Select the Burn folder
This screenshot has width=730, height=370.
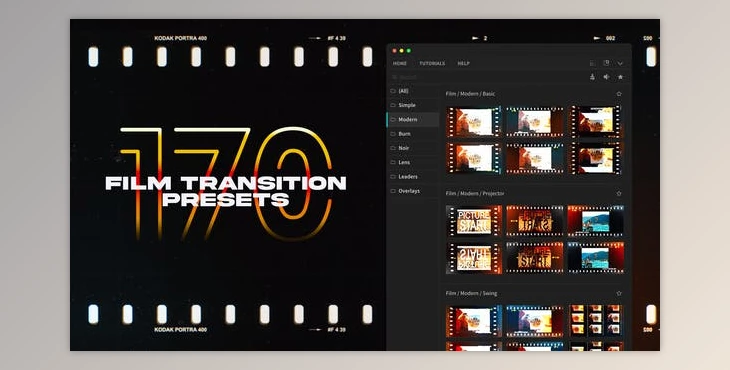coord(413,134)
